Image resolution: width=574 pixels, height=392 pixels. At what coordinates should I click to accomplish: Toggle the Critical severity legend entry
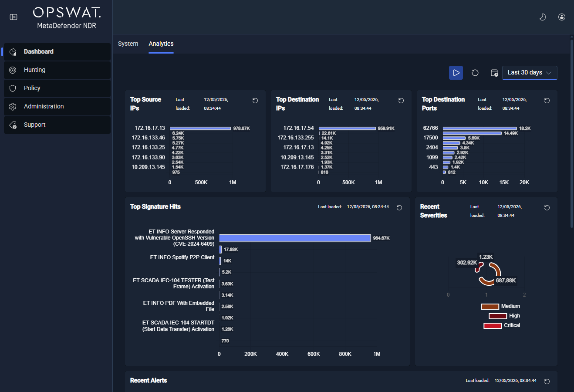(x=502, y=326)
